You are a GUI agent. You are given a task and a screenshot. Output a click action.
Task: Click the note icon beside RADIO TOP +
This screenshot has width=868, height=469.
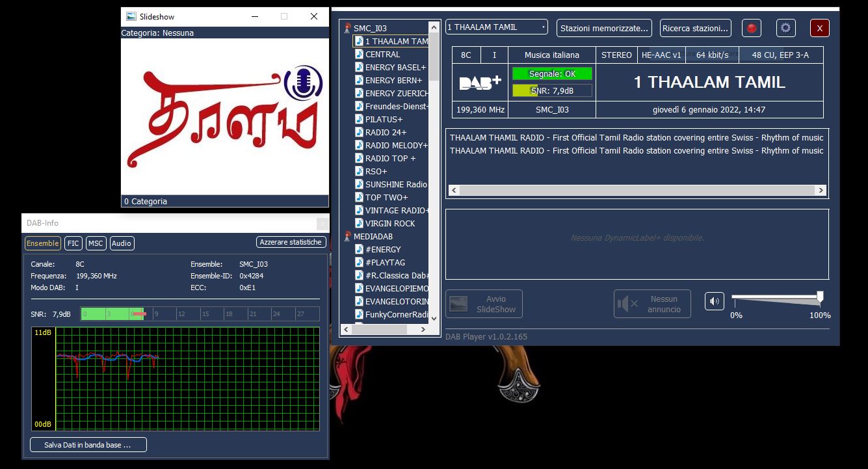coord(359,158)
